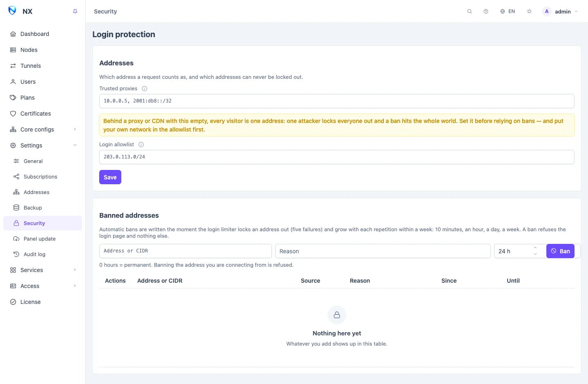Click the Since column header
This screenshot has width=588, height=384.
coord(449,281)
